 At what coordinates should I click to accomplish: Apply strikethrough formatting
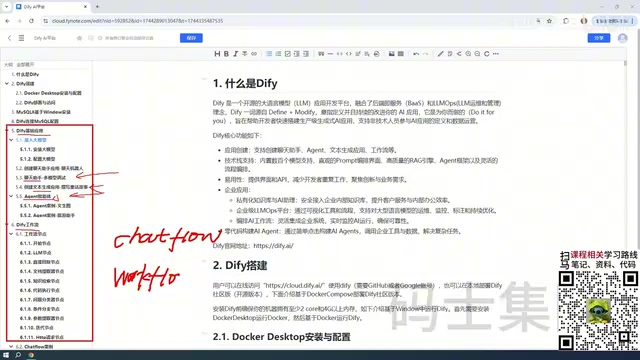(x=244, y=54)
